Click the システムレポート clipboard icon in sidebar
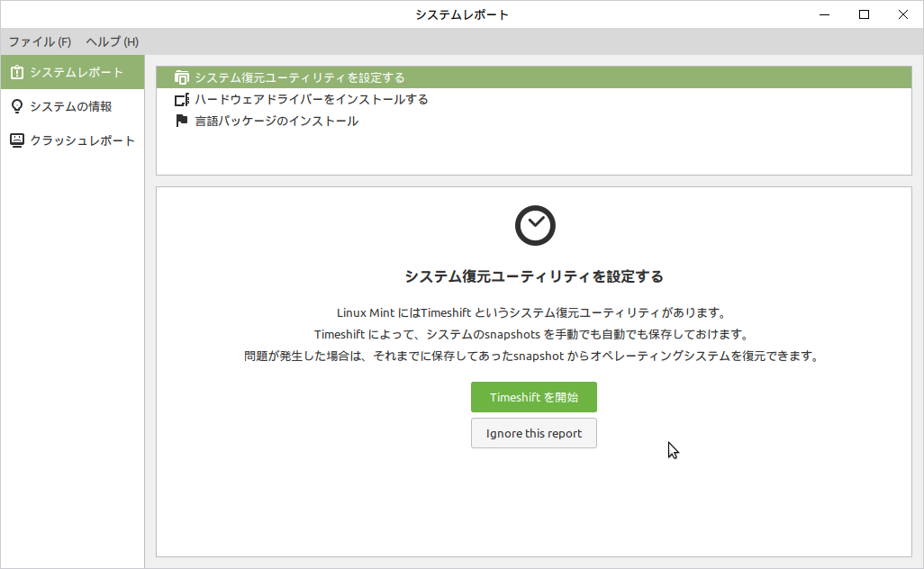This screenshot has width=924, height=569. coord(17,72)
